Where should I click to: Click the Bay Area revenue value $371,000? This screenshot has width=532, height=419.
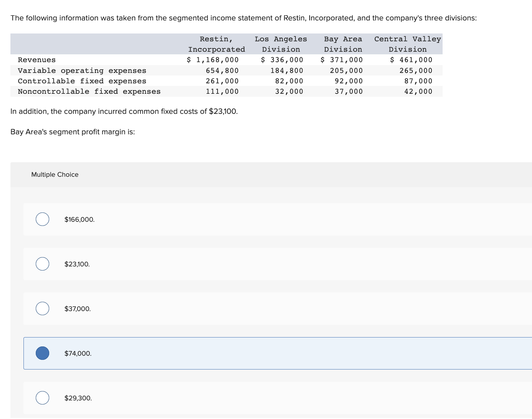point(342,60)
